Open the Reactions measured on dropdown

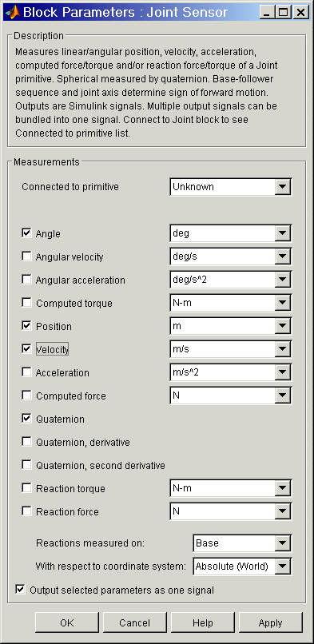click(242, 543)
